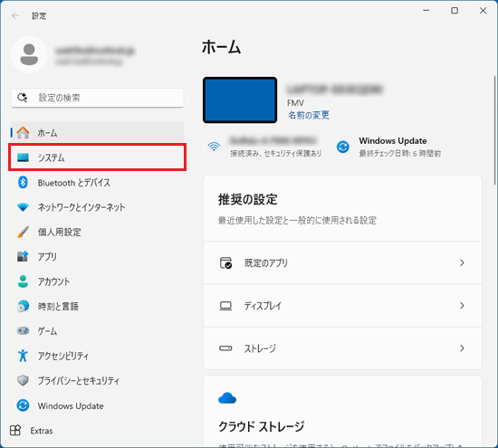Open アクセシビリティ settings category

[97, 356]
